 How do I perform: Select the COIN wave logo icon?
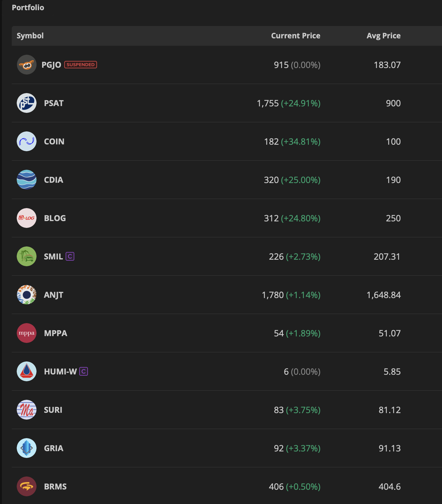[27, 141]
